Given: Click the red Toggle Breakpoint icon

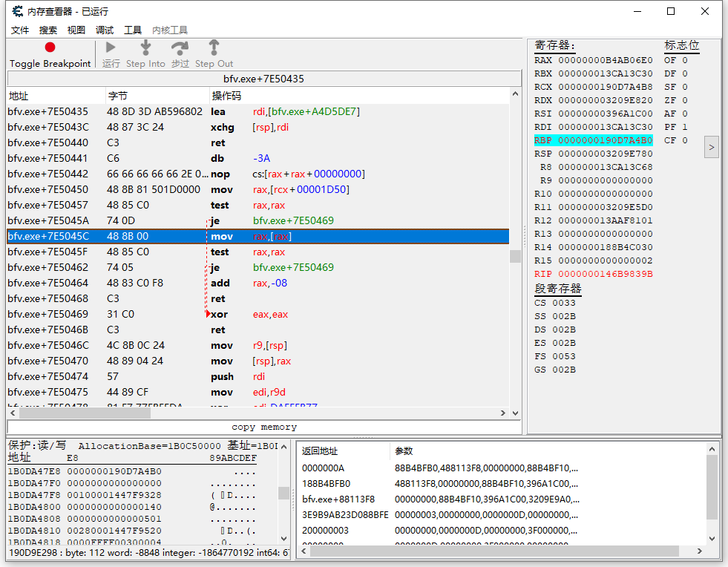Looking at the screenshot, I should tap(50, 47).
